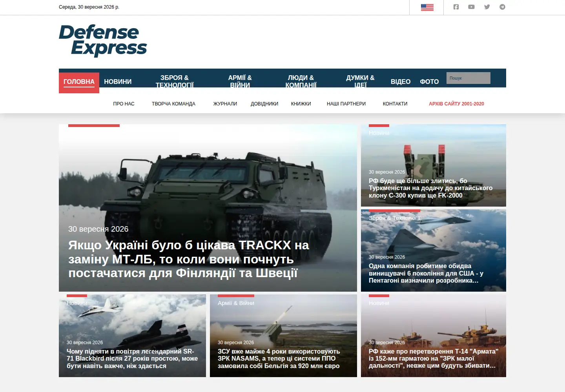The image size is (565, 392).
Task: Open the ЛЮДИ & КОМПАНІЇ menu item
Action: click(x=301, y=81)
